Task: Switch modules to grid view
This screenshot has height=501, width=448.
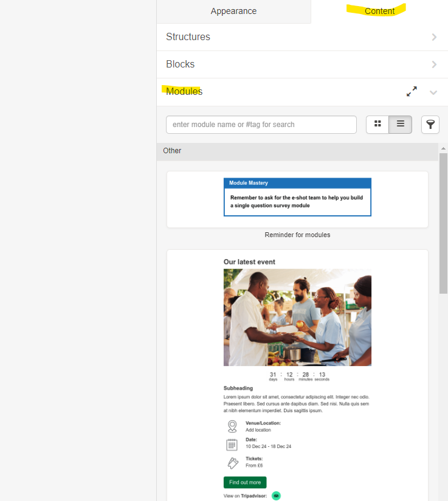Action: pyautogui.click(x=377, y=125)
